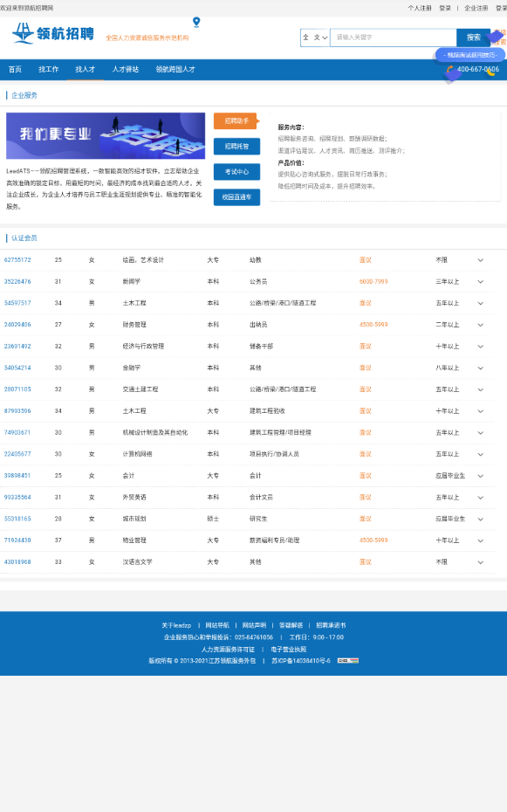The height and width of the screenshot is (812, 507).
Task: Click the 苏ICP备14038410号-6 footer link
Action: (301, 661)
